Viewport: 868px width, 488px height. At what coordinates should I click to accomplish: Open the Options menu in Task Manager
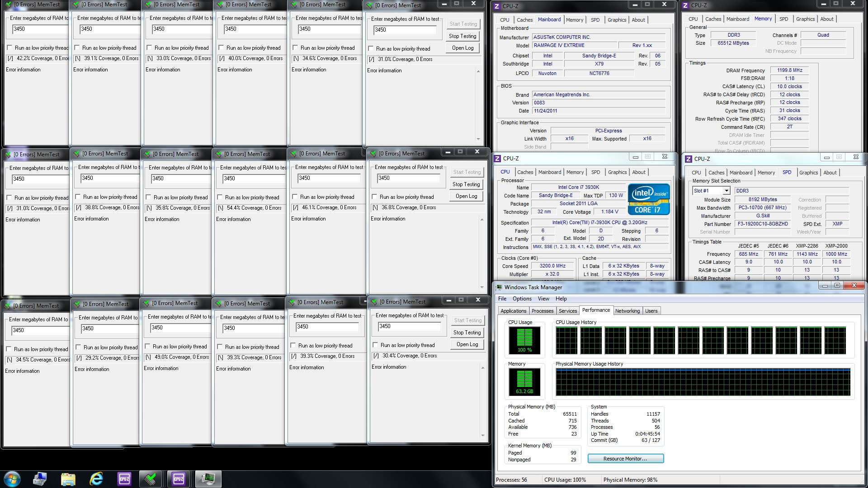click(522, 299)
